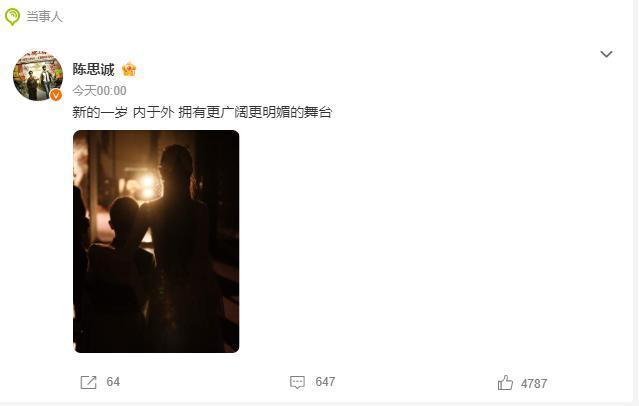Image resolution: width=639 pixels, height=406 pixels.
Task: Open the dark silhouette photo thumbnail
Action: [x=156, y=241]
